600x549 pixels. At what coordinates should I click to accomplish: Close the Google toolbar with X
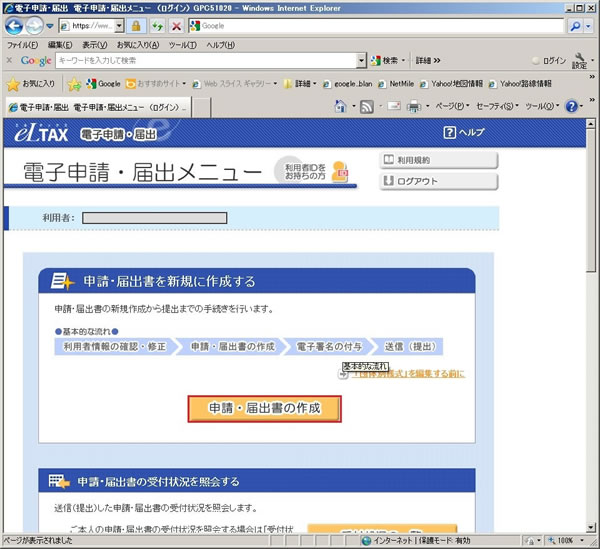pos(9,60)
